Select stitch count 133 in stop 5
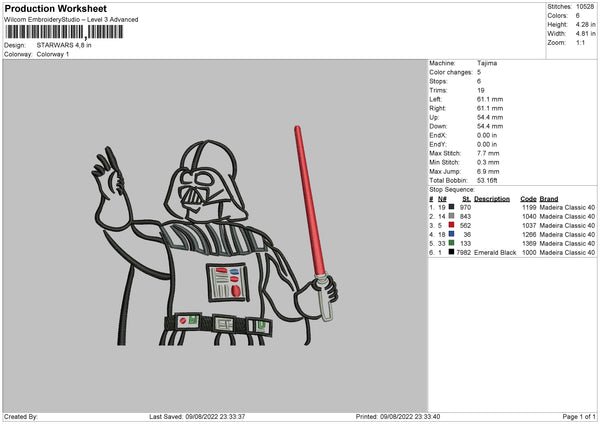 [x=465, y=243]
